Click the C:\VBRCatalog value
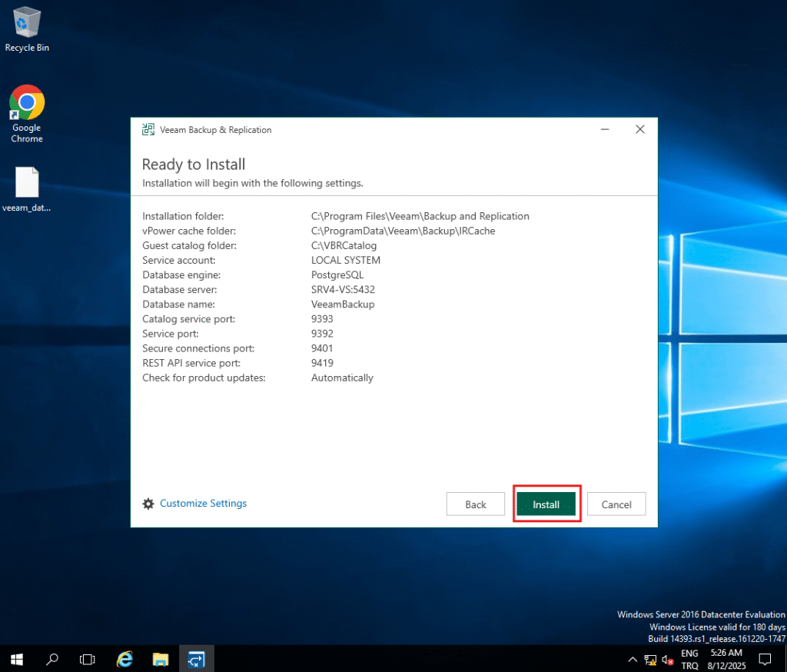The image size is (787, 672). (x=344, y=245)
